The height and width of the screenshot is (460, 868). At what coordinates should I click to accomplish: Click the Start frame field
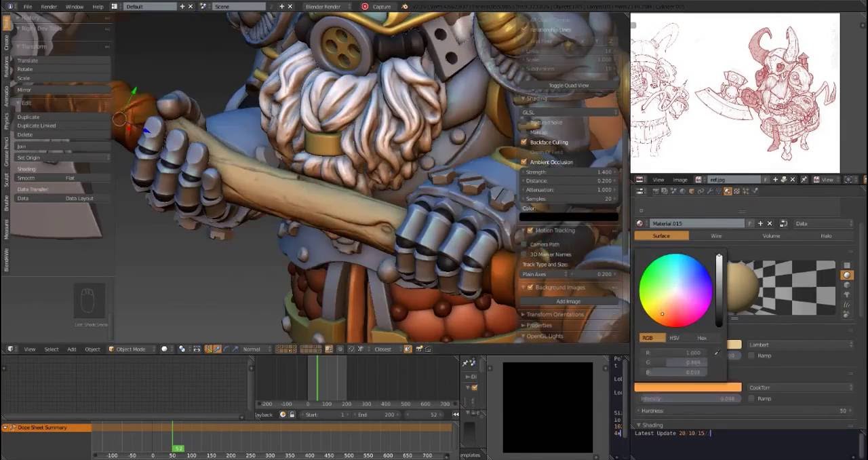click(x=327, y=415)
